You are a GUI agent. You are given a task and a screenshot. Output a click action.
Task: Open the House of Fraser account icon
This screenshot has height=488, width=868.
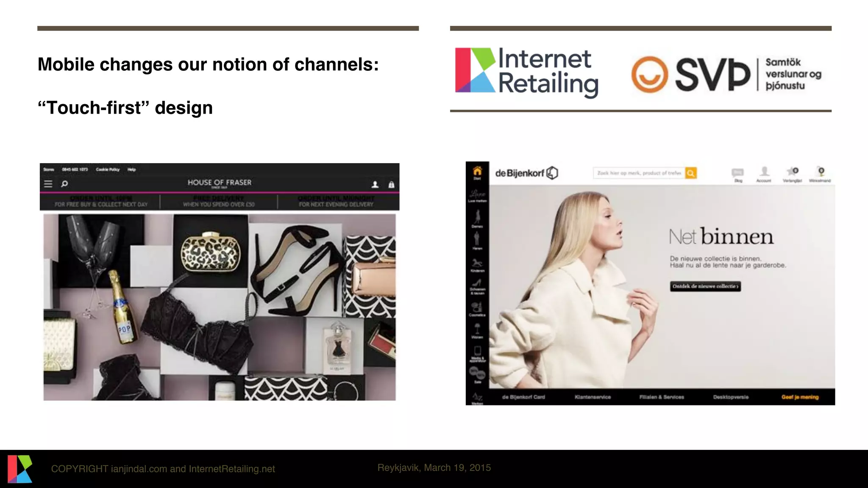click(x=375, y=184)
